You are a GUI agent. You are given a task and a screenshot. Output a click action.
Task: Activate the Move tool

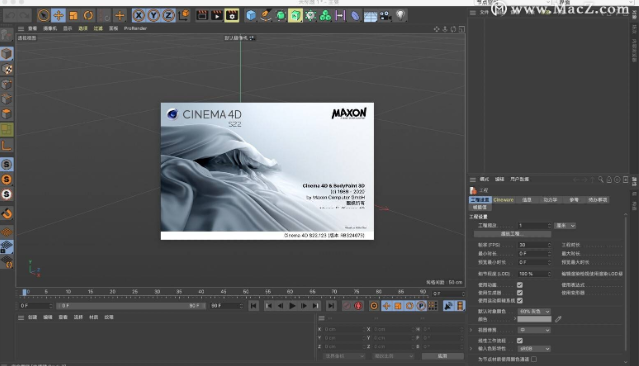point(58,15)
